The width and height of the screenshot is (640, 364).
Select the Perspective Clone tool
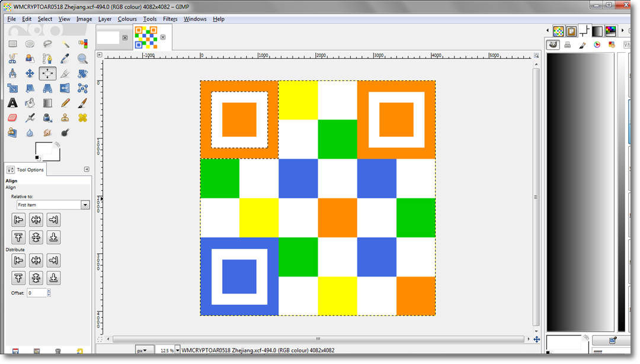12,133
